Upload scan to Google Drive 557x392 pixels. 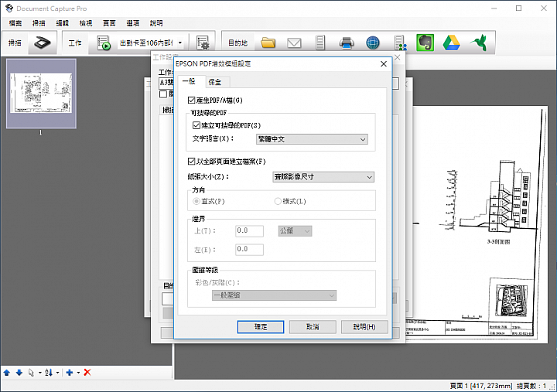pyautogui.click(x=452, y=43)
